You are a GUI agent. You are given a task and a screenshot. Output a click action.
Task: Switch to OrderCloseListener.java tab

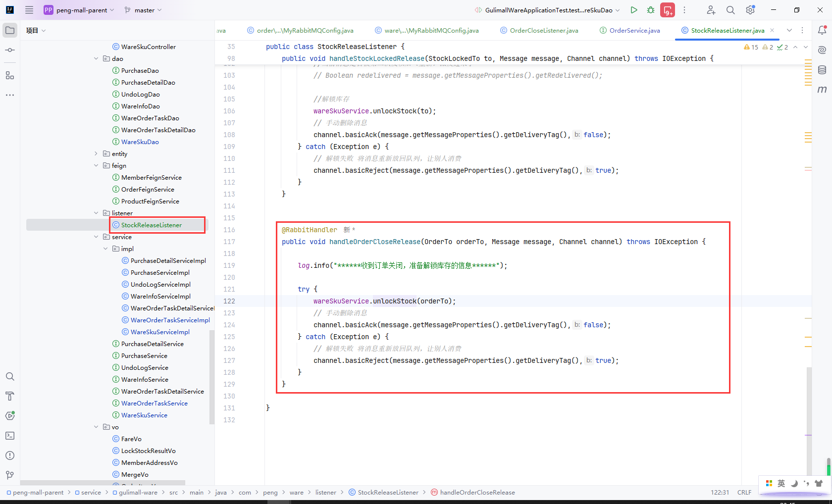[539, 30]
